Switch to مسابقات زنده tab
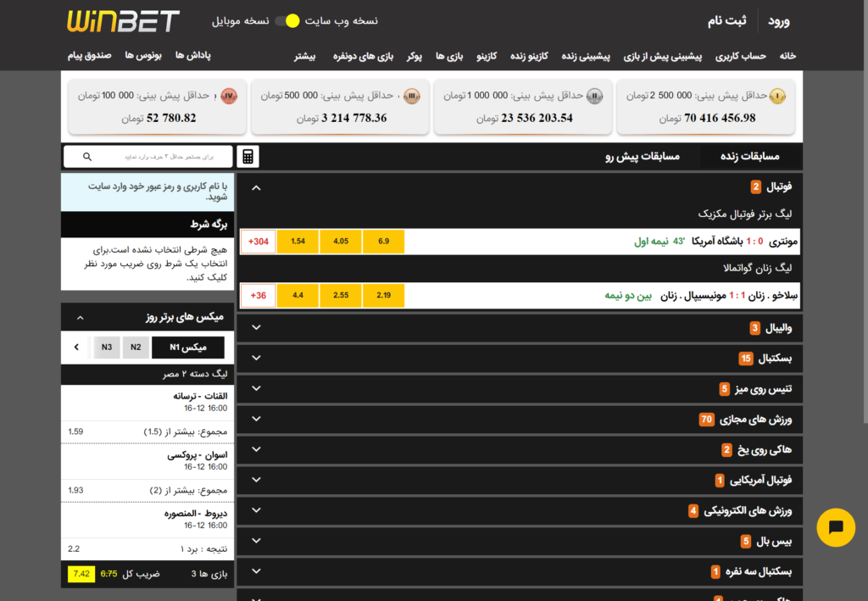Viewport: 868px width, 601px height. tap(750, 157)
